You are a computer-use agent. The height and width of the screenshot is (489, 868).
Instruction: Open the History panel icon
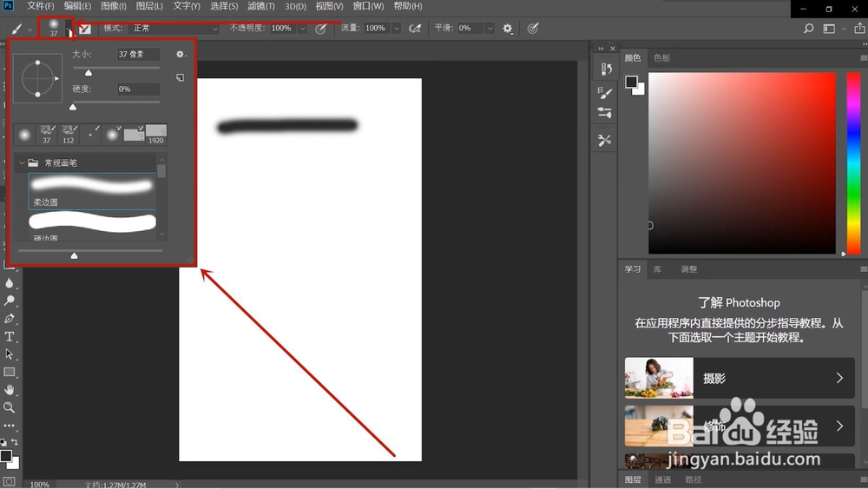tap(606, 69)
